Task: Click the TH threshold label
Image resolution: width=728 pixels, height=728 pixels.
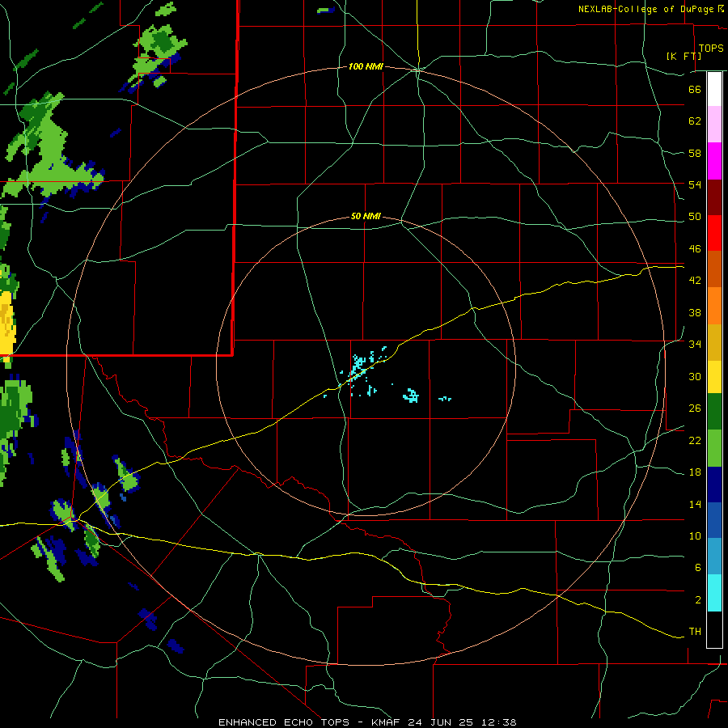Action: (695, 632)
